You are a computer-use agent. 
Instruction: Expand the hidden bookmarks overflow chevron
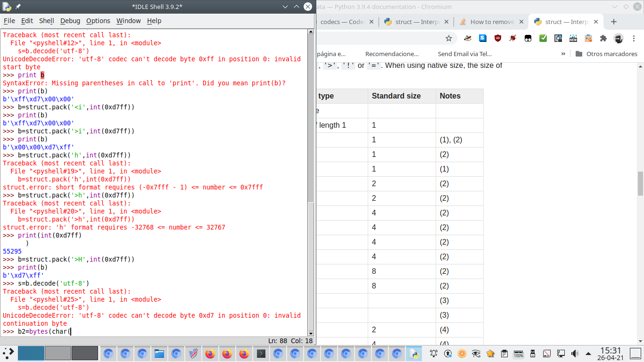click(563, 54)
